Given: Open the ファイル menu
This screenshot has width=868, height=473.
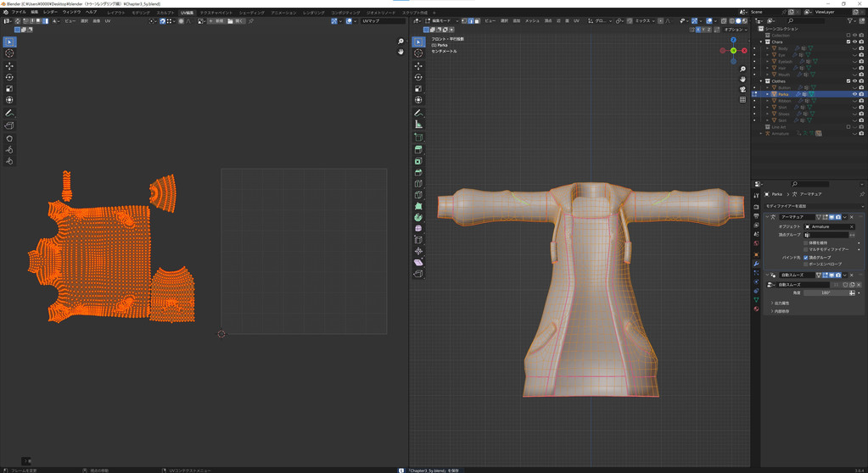Looking at the screenshot, I should pos(18,13).
